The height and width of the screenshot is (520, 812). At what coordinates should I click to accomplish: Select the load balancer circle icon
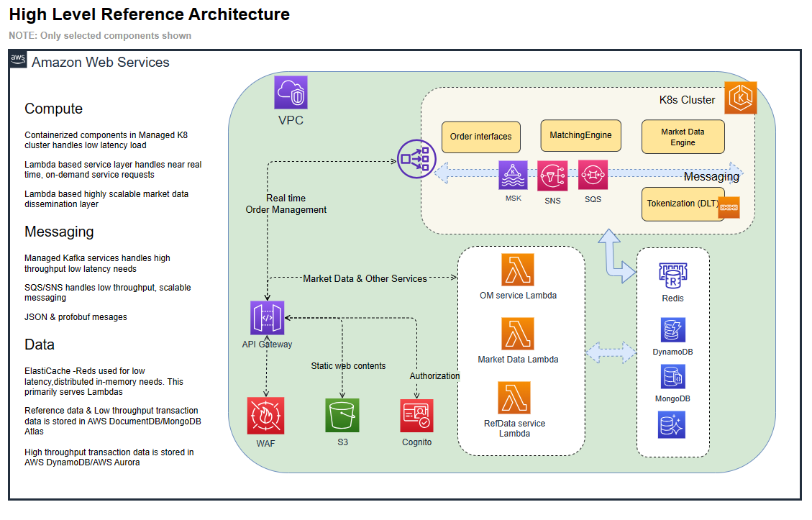tap(416, 159)
